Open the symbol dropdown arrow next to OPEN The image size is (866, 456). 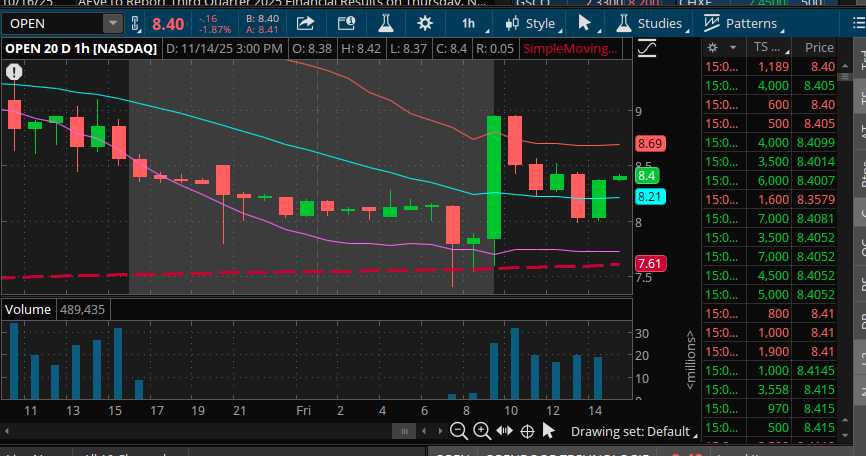click(x=112, y=24)
